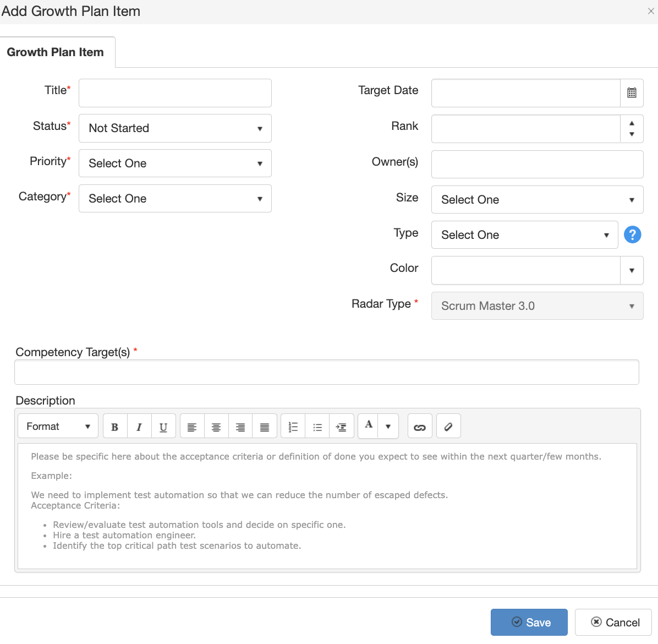
Task: Toggle italic formatting in Description
Action: 139,427
